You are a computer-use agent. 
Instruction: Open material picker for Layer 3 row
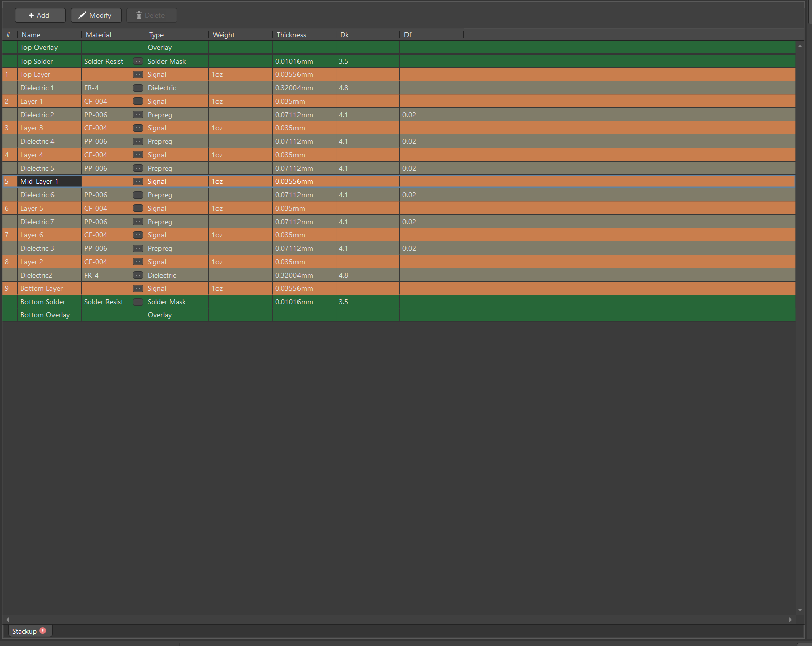138,128
